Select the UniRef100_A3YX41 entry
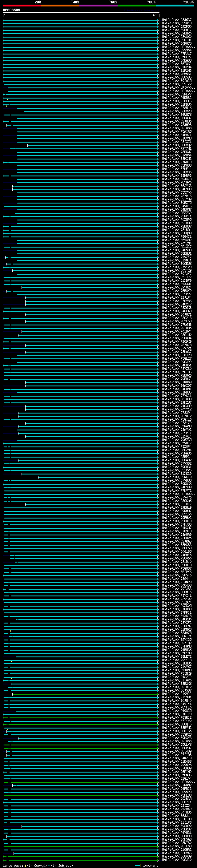 (x=177, y=595)
